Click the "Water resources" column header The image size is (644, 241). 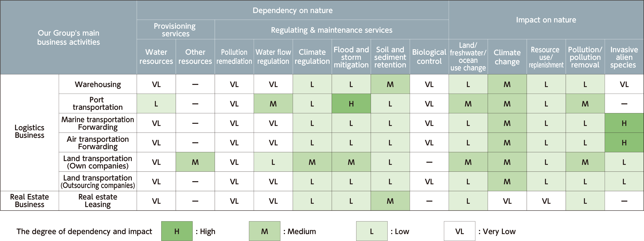tap(156, 57)
